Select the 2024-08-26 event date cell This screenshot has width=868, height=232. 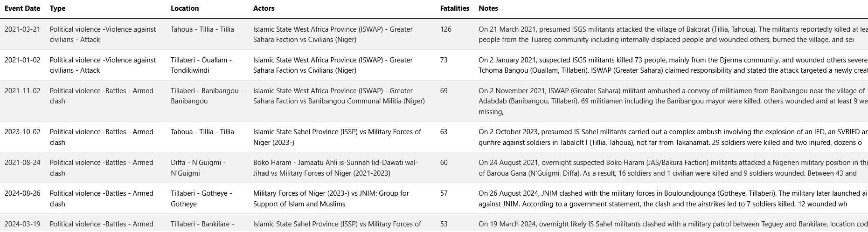click(x=22, y=193)
